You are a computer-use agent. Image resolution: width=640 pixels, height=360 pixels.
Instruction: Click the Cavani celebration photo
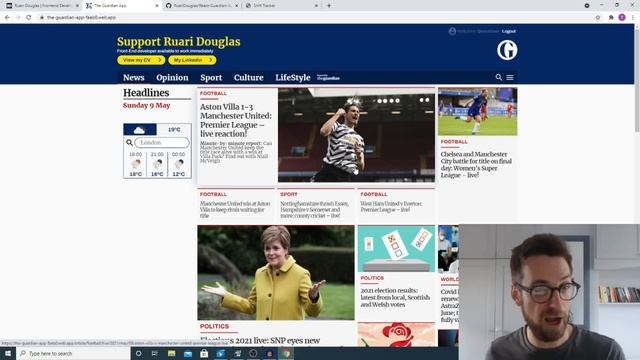coord(356,135)
